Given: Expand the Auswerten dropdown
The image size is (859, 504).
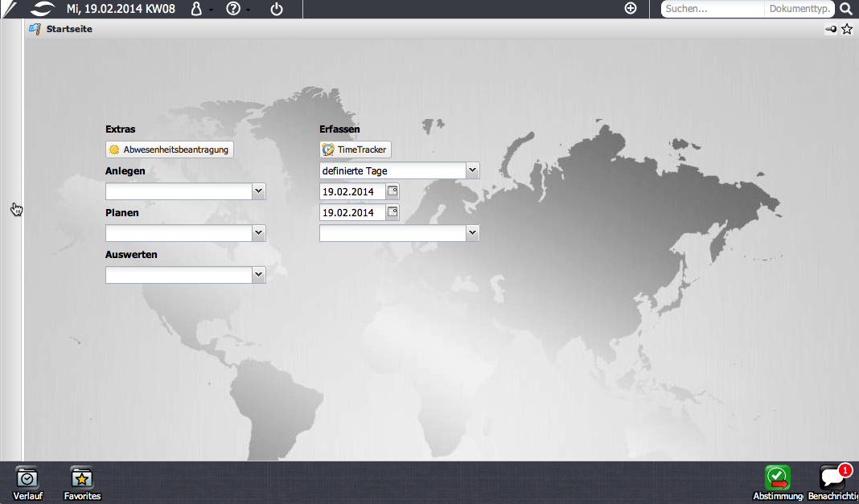Looking at the screenshot, I should (x=258, y=275).
